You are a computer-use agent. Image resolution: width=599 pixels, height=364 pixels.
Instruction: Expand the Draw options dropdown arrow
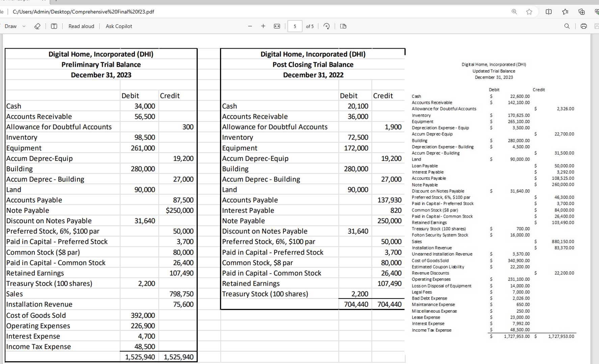click(24, 26)
